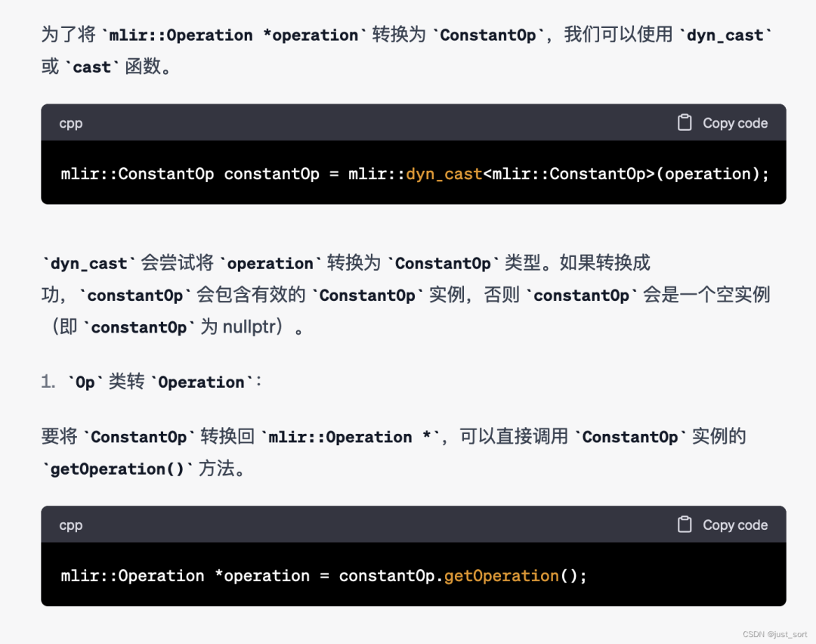Click the CSDN @just_sort watermark
The height and width of the screenshot is (644, 816).
coord(774,634)
